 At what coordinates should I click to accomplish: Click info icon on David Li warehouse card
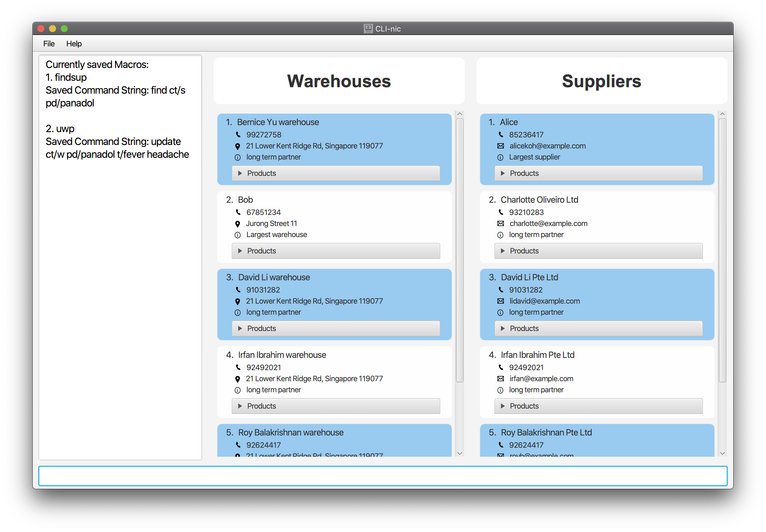pyautogui.click(x=238, y=313)
